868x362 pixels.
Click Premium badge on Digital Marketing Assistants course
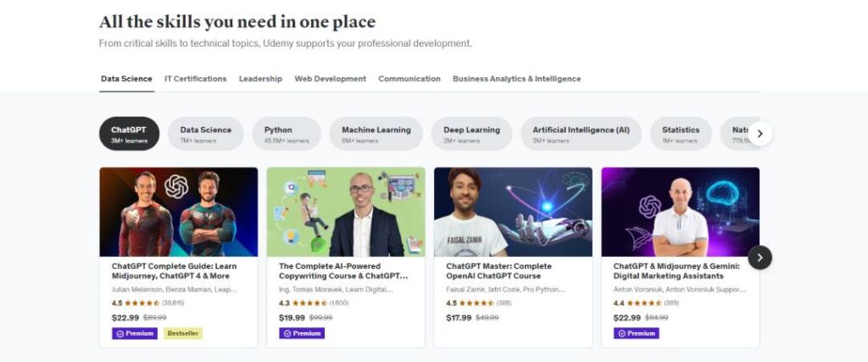[636, 333]
